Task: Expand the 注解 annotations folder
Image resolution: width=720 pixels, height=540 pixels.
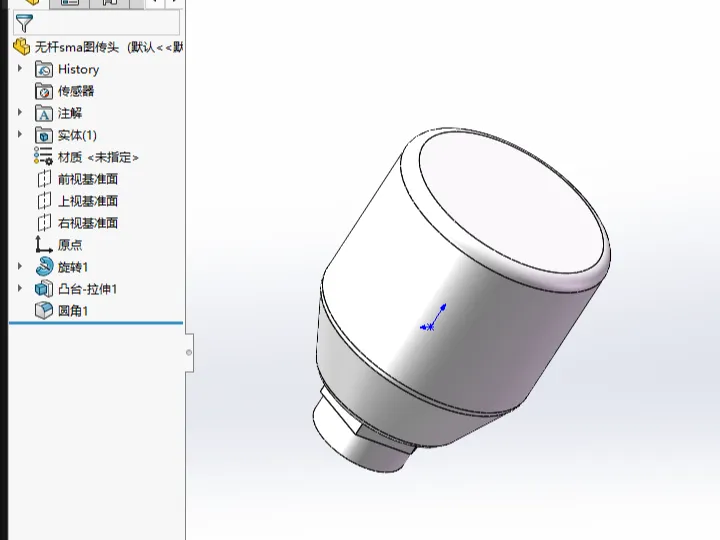Action: click(x=20, y=112)
